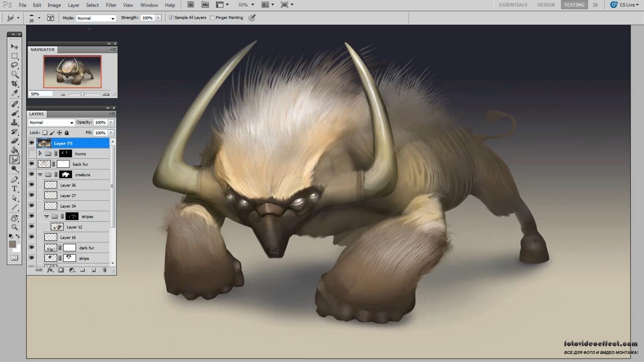Select the Clone Stamp tool

tap(15, 122)
